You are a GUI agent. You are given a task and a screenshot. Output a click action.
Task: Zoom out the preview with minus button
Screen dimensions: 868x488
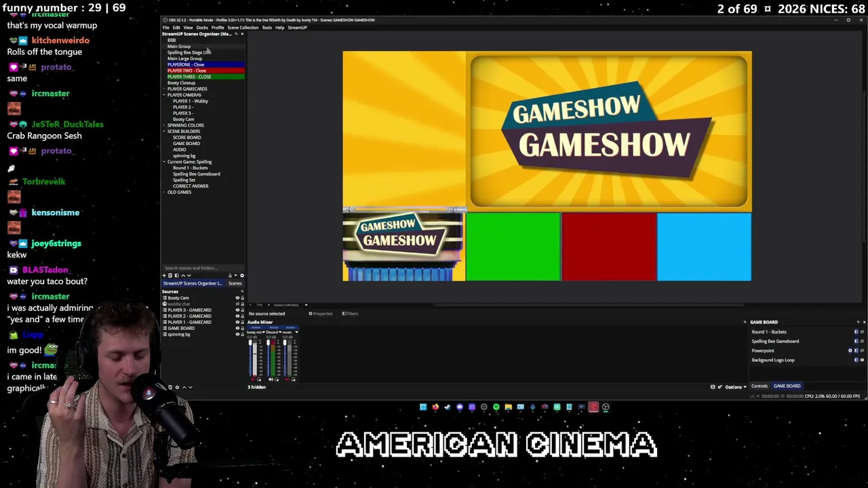250,305
